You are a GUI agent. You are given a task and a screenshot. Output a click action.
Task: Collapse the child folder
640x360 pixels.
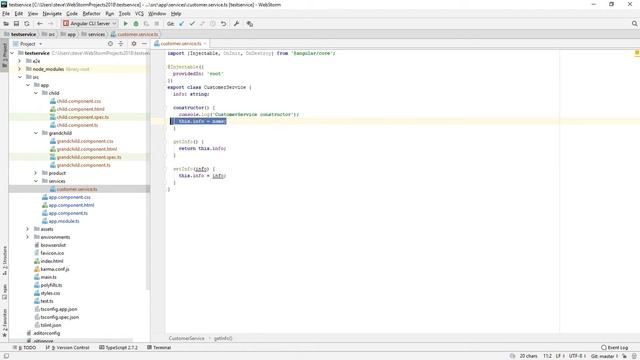tap(36, 93)
